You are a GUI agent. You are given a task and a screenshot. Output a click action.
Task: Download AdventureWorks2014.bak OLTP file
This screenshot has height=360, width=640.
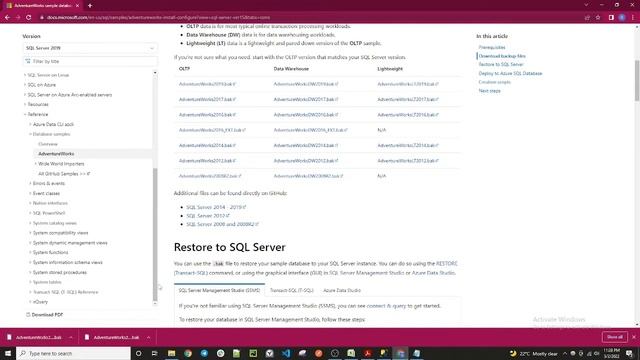[x=207, y=145]
